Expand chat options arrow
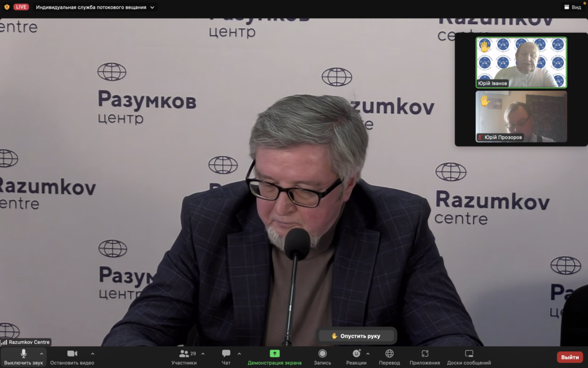 pyautogui.click(x=239, y=354)
